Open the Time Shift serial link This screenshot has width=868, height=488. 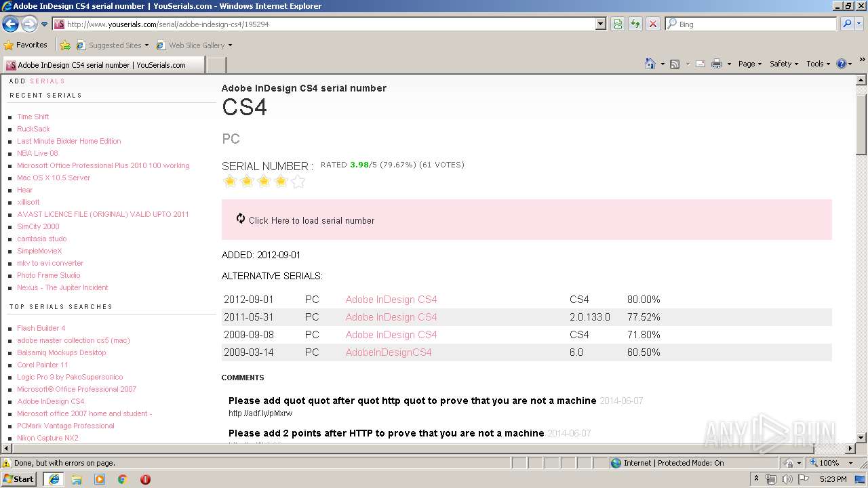coord(33,117)
